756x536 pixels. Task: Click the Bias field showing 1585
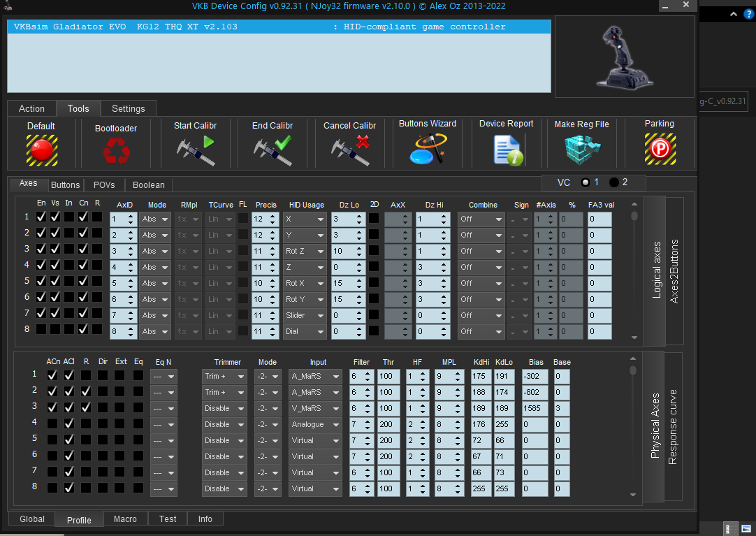[534, 408]
